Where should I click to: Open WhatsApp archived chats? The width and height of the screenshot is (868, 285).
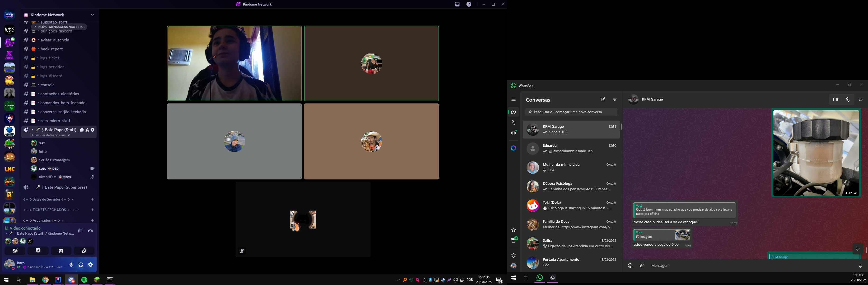pyautogui.click(x=513, y=240)
